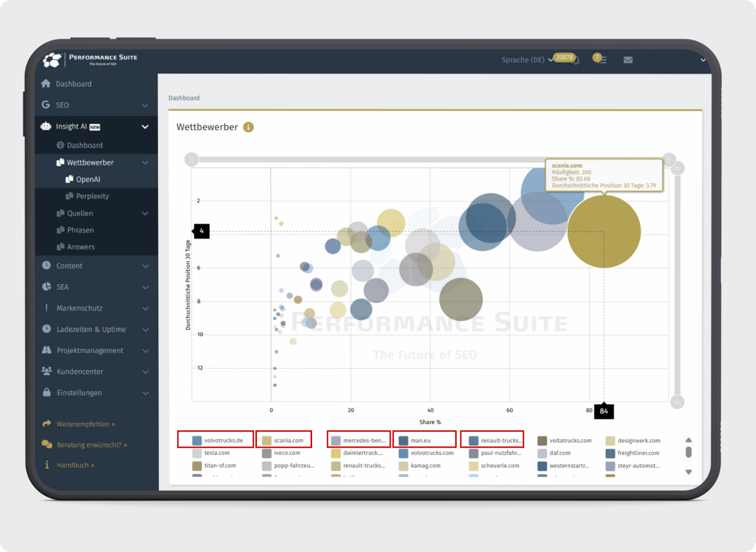Screen dimensions: 756x552
Task: Click the Insight AI robot icon
Action: tap(46, 126)
